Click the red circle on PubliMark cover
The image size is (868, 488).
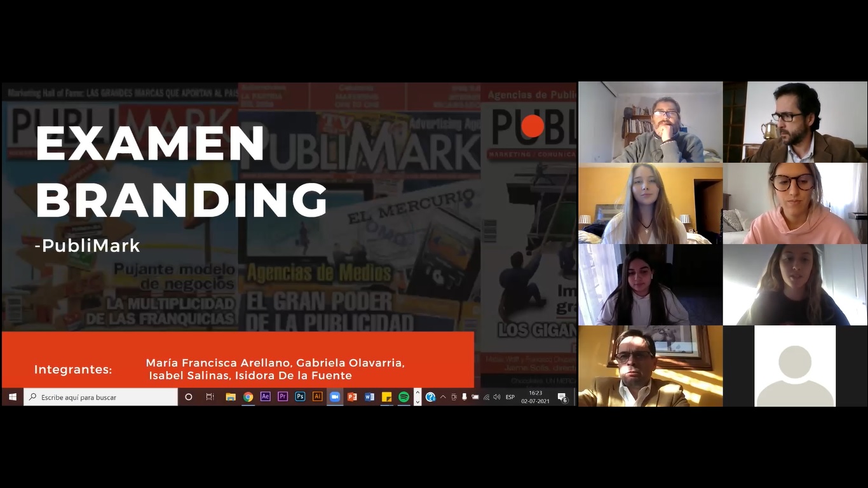coord(532,126)
